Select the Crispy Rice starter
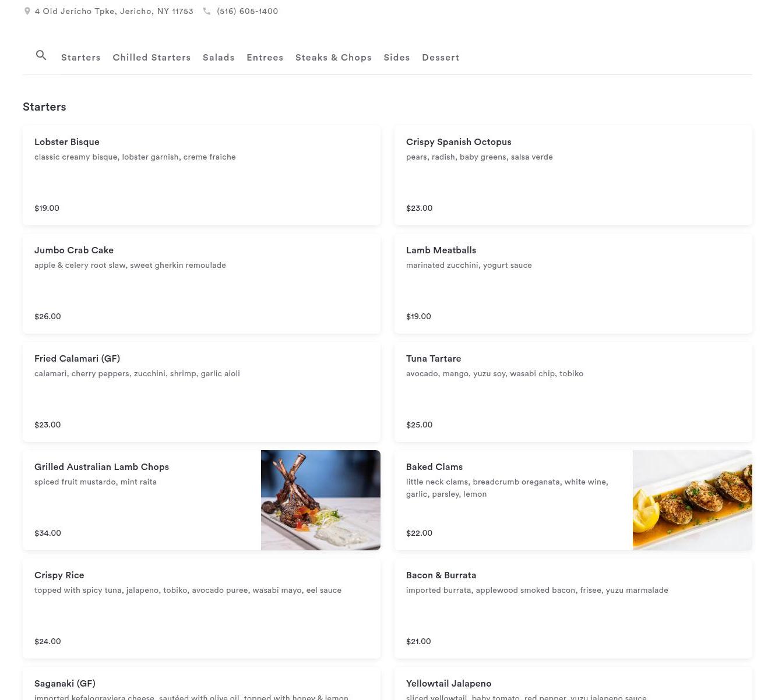The width and height of the screenshot is (775, 700). [201, 608]
